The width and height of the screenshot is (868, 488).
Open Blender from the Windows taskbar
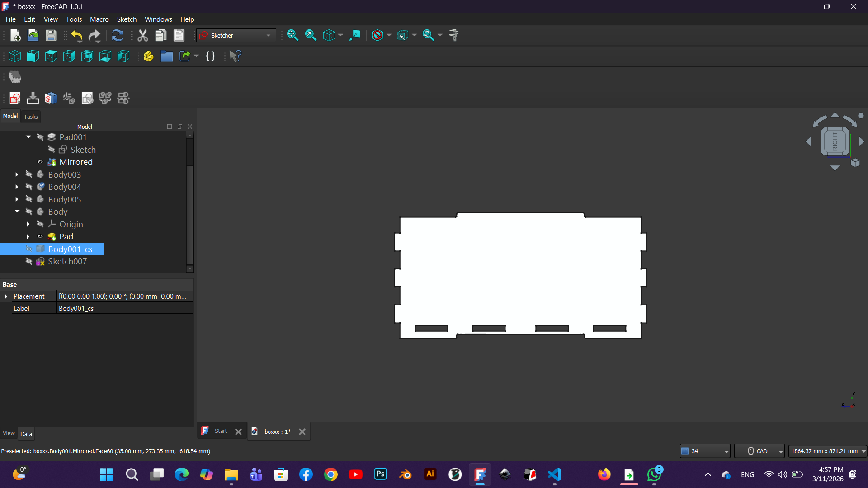point(406,474)
